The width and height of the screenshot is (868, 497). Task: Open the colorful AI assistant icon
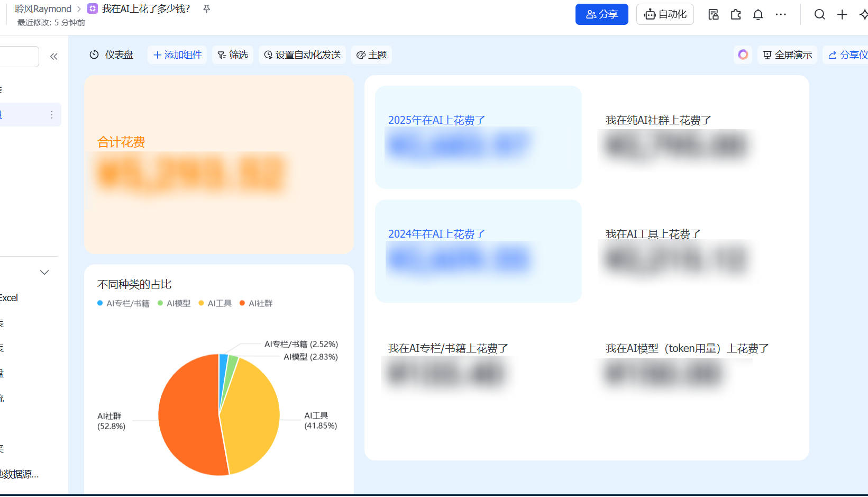[x=743, y=55]
